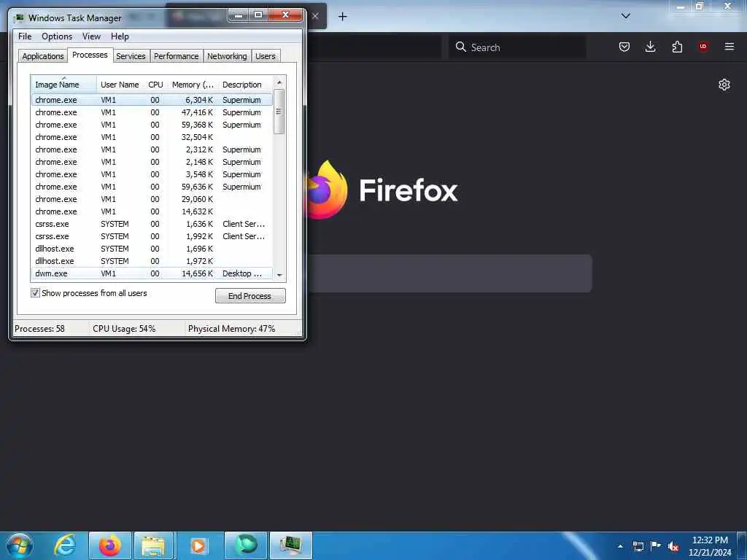Select chrome.exe row using 3,548 K
This screenshot has width=747, height=560.
(152, 174)
